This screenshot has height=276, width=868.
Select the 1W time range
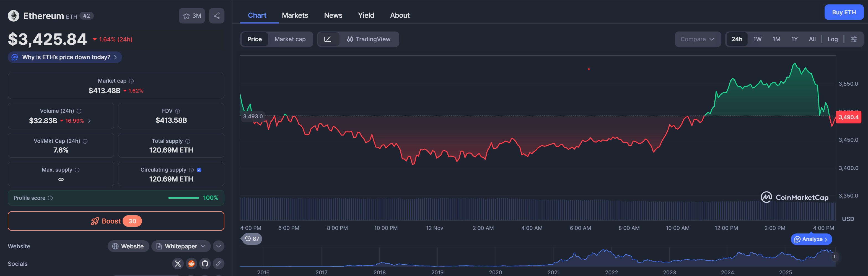pyautogui.click(x=757, y=40)
